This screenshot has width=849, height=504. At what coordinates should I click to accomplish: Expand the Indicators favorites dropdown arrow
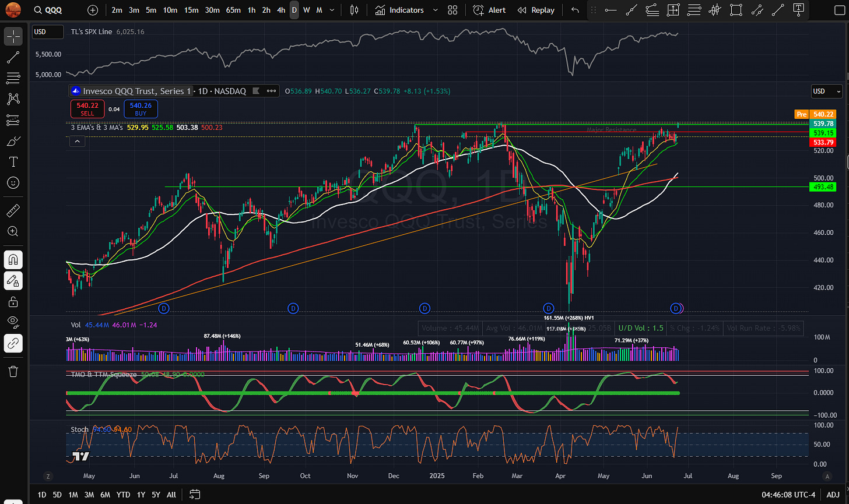pos(434,10)
